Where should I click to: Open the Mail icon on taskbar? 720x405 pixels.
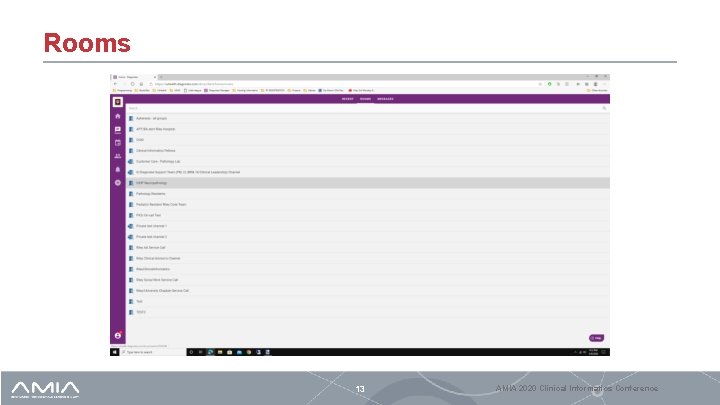point(239,352)
